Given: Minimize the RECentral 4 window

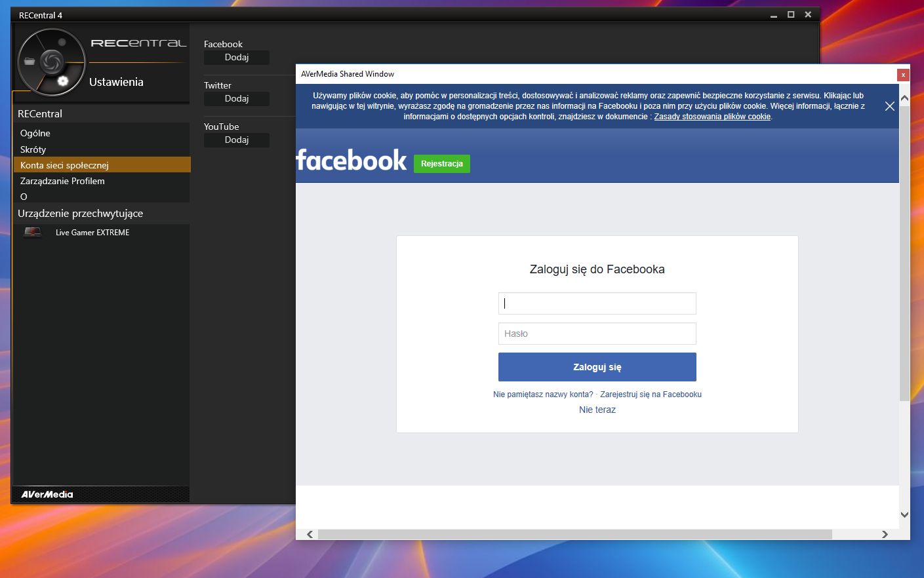Looking at the screenshot, I should point(774,15).
